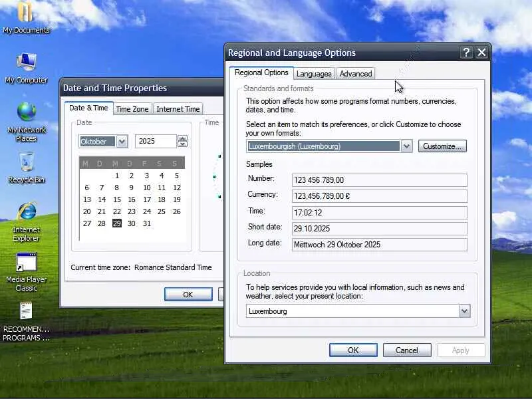This screenshot has height=399, width=532.
Task: Expand the Oktober month dropdown
Action: [122, 141]
